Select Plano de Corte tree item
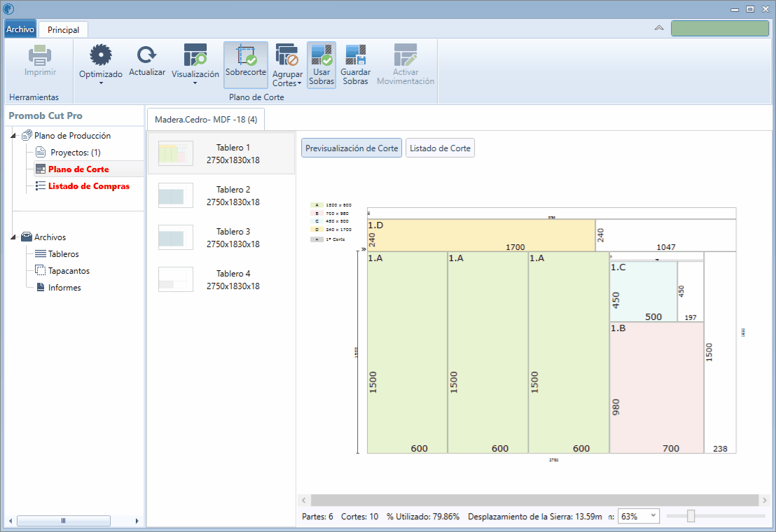 point(78,169)
